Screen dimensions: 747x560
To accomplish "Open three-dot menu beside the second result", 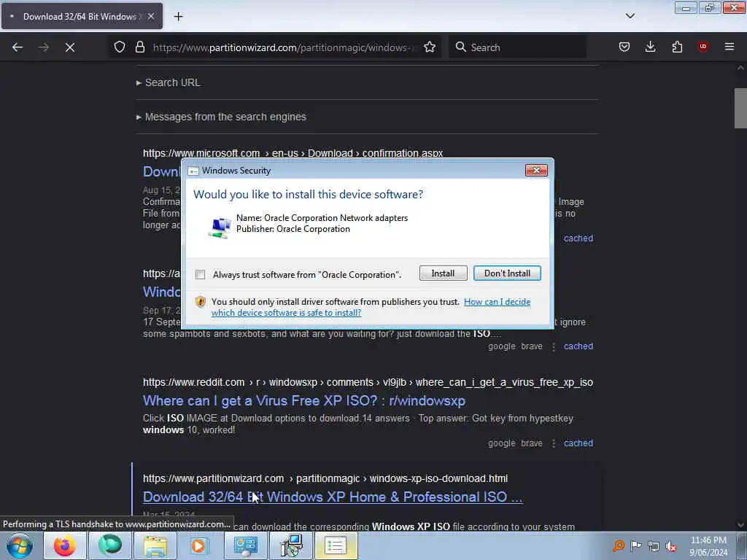I will point(554,346).
